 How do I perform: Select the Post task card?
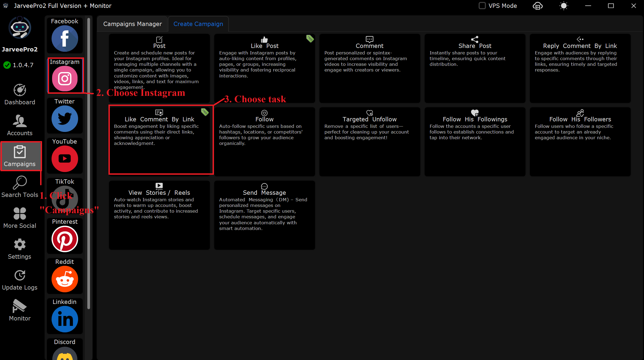point(159,68)
